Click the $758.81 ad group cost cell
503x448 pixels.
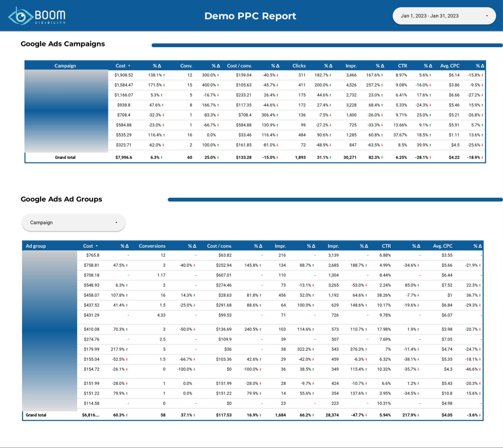[x=92, y=265]
